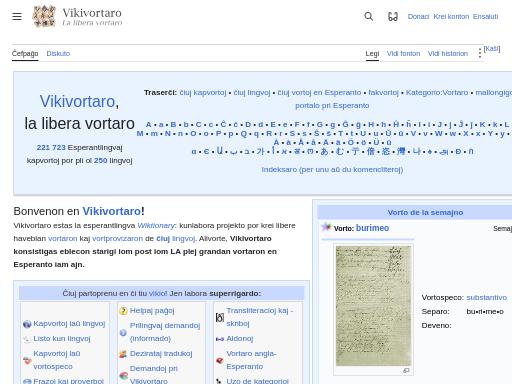Open index letter Ĉ link
The width and height of the screenshot is (512, 384).
tap(223, 125)
